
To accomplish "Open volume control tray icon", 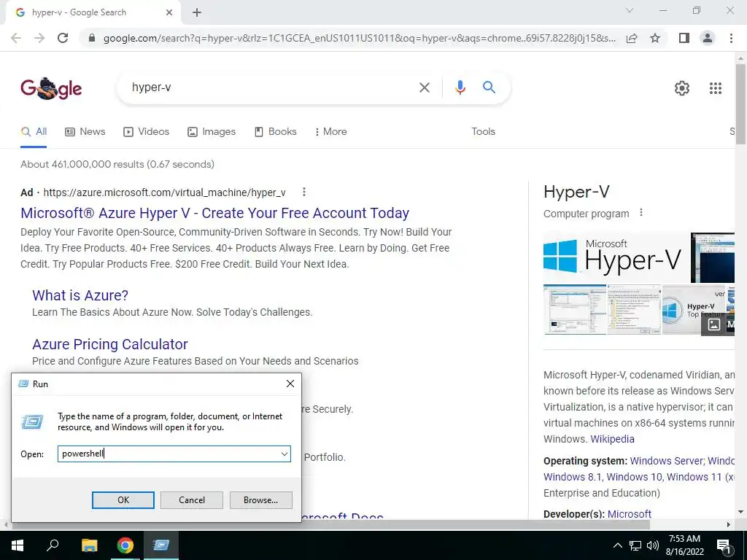I will (653, 545).
